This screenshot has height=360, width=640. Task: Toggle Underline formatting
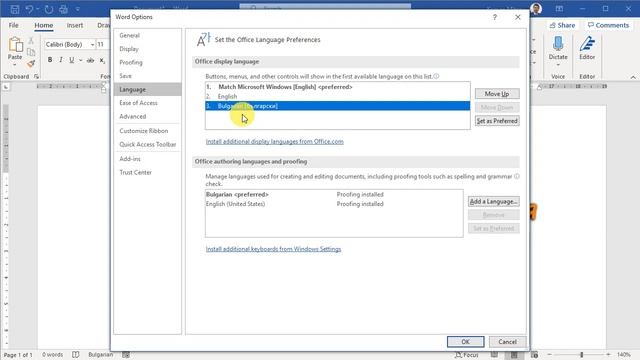71,60
